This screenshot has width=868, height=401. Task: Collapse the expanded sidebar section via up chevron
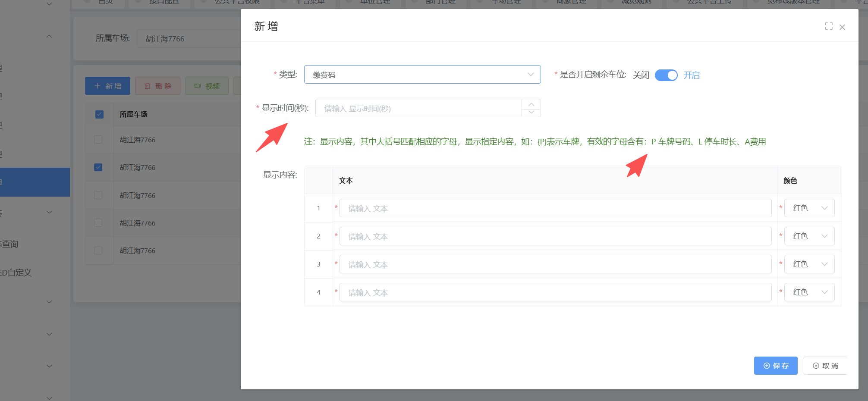[x=49, y=36]
